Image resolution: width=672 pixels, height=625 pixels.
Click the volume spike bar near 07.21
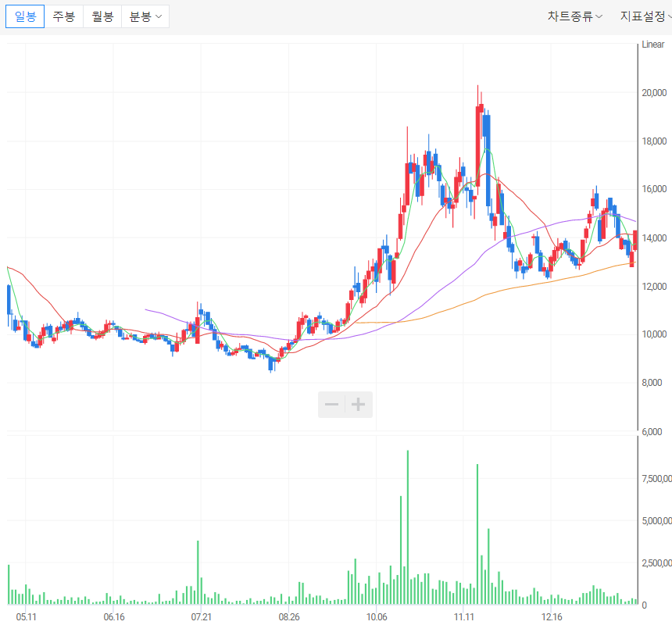click(198, 573)
